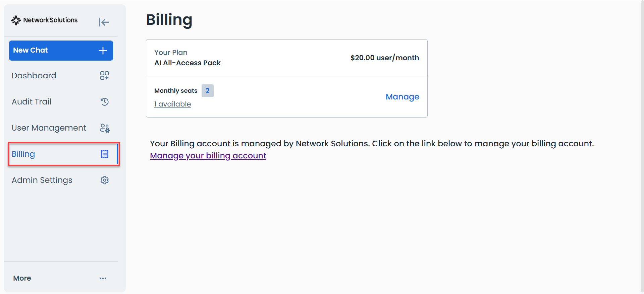Click the Dashboard grid icon
Screen dimensions: 644x294
(x=104, y=76)
